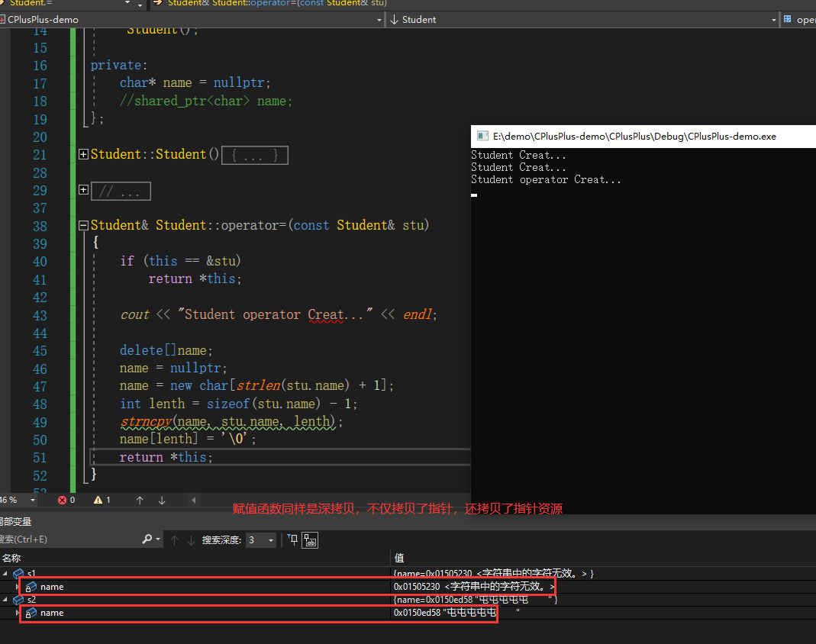816x644 pixels.
Task: Click the s2 object cube icon
Action: [18, 599]
